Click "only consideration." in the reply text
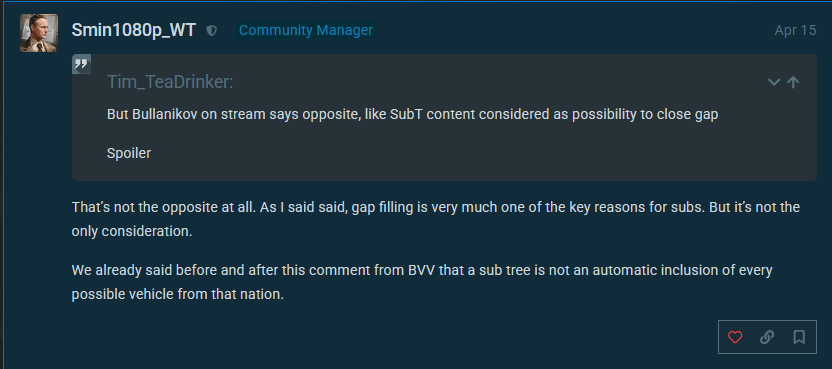The width and height of the screenshot is (832, 369). 132,232
